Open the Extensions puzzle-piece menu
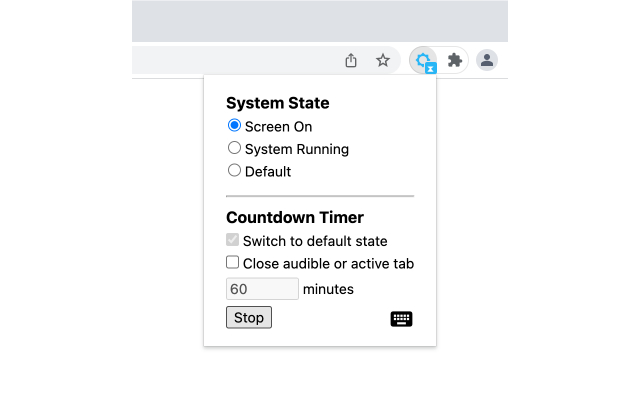640x400 pixels. 455,60
